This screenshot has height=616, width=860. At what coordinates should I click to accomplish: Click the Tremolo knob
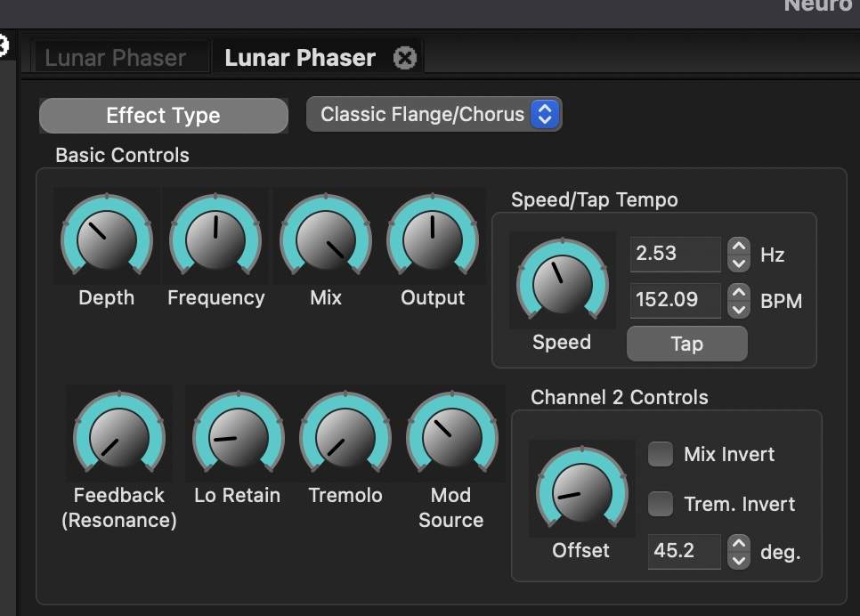[x=345, y=434]
